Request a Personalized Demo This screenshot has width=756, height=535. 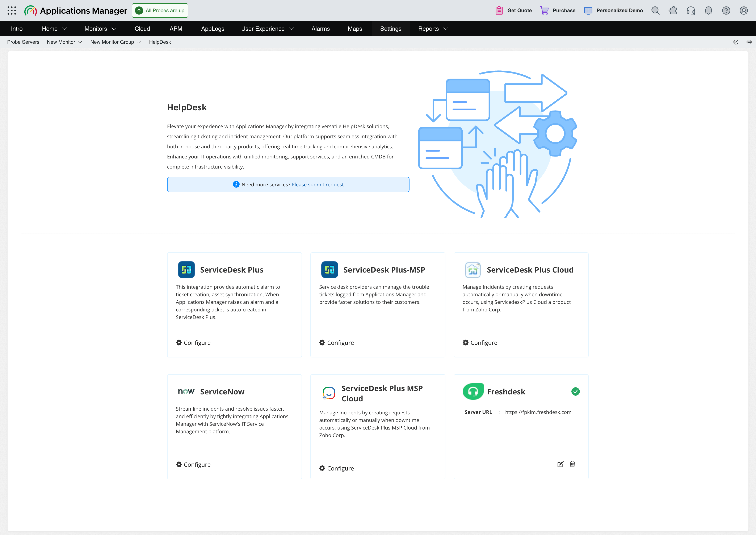pos(613,11)
